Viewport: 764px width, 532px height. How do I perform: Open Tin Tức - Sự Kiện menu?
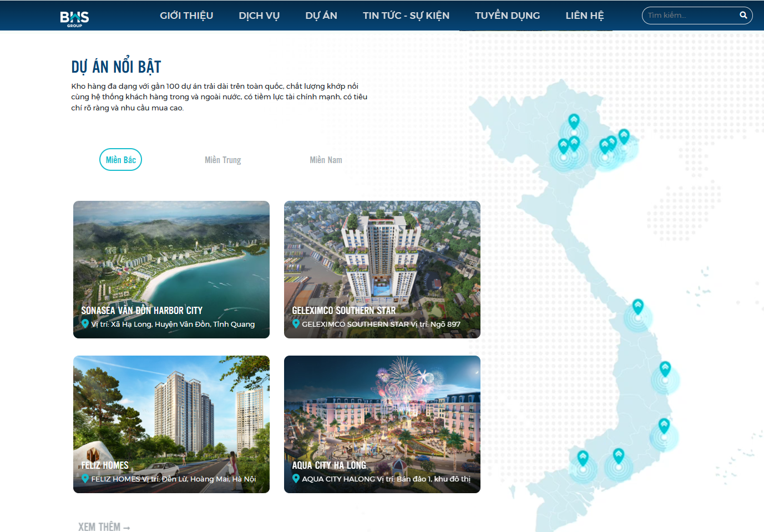point(406,16)
